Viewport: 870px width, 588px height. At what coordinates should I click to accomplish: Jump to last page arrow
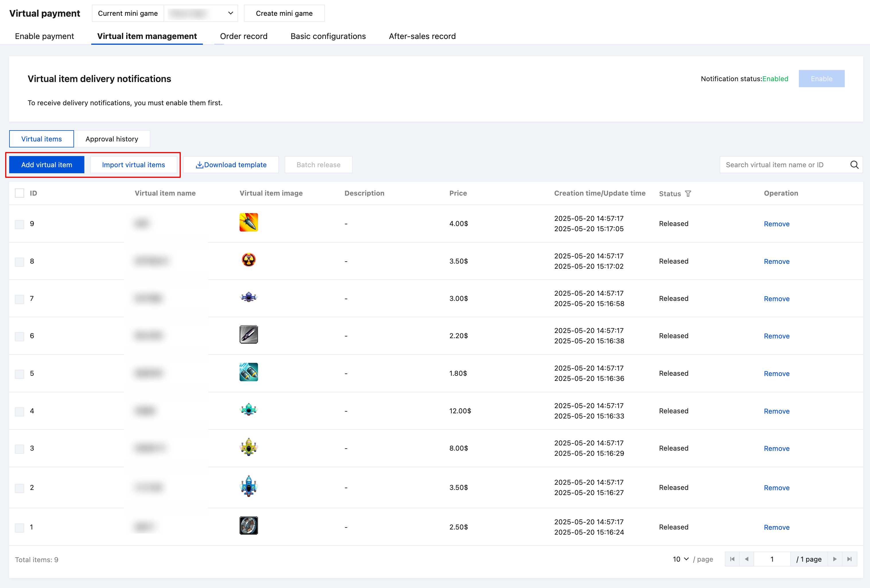point(849,559)
